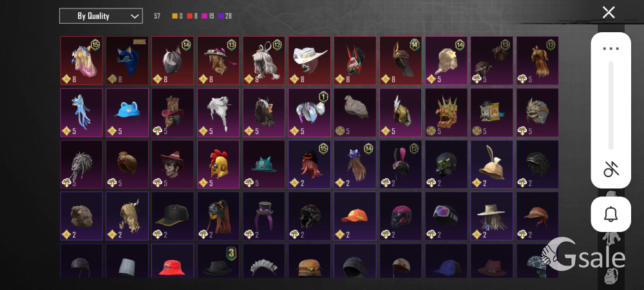
Task: Pick the golden rooster helmet
Action: pos(218,164)
